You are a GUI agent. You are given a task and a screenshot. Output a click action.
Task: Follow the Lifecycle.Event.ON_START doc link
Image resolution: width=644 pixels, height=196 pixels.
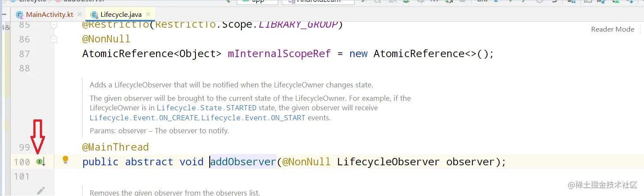pos(253,118)
